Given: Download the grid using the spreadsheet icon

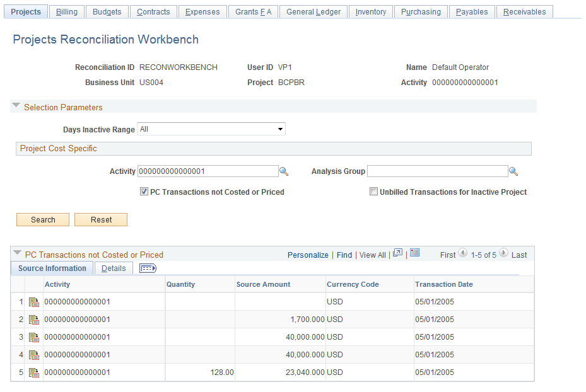Looking at the screenshot, I should 414,252.
